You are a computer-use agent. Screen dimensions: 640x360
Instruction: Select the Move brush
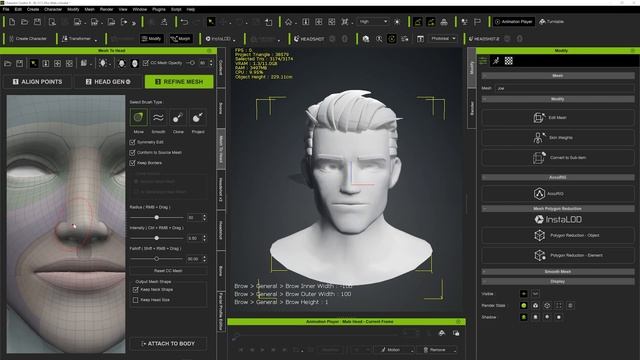click(138, 118)
